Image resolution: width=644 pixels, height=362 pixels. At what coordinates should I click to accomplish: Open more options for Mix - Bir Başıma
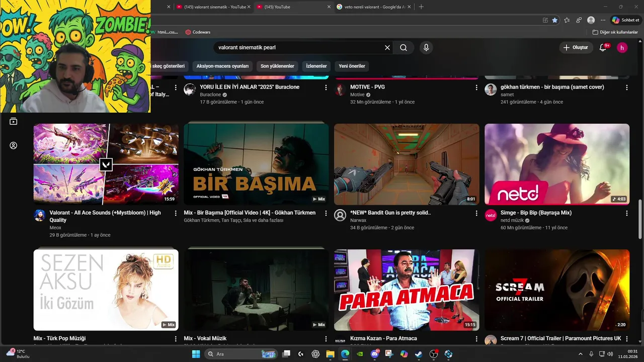click(326, 213)
